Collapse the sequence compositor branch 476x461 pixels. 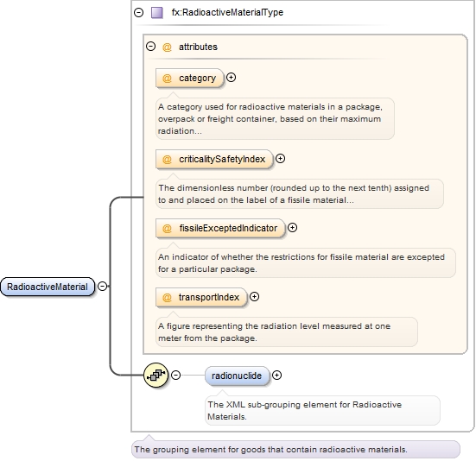(175, 376)
